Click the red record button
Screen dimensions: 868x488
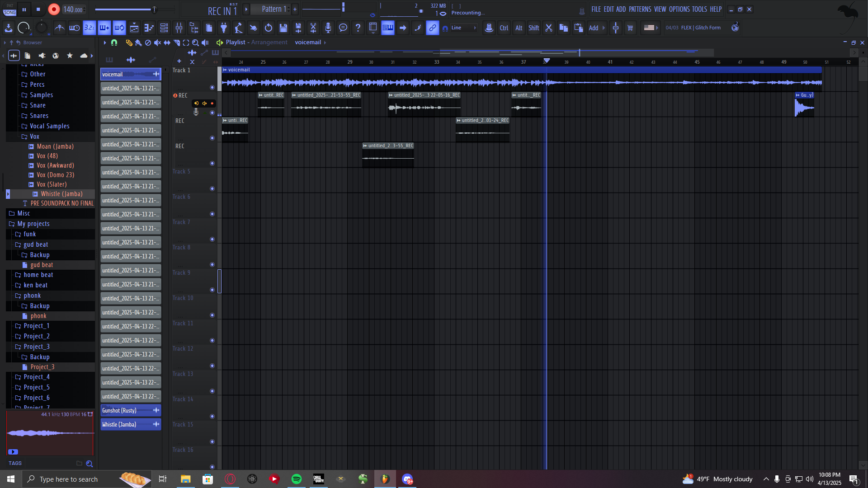coord(54,9)
